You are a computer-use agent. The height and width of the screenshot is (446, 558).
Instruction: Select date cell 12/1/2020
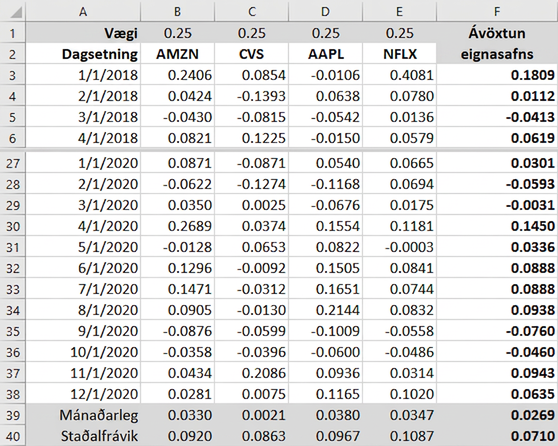[x=83, y=394]
